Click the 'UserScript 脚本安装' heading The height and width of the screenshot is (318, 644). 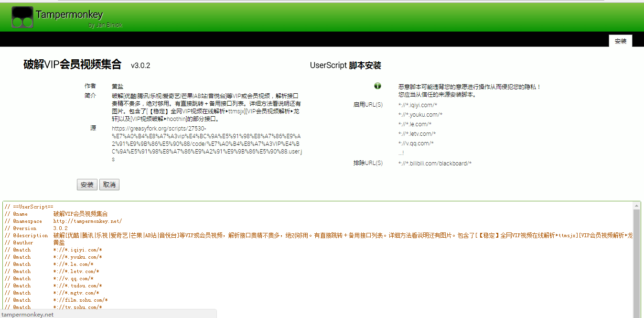coord(345,66)
